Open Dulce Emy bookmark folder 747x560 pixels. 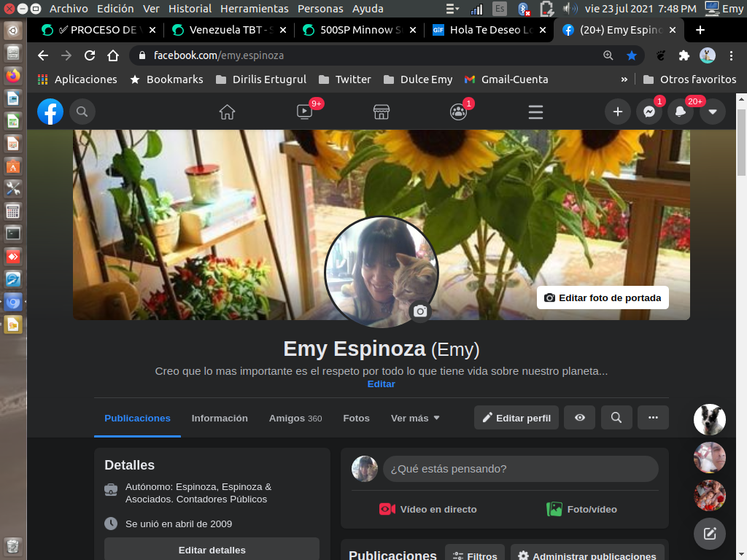[x=418, y=79]
